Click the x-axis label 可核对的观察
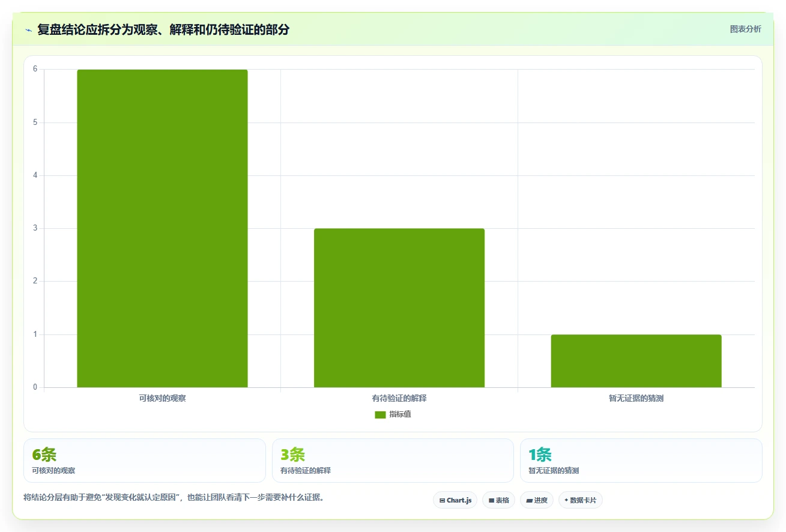 pos(162,398)
